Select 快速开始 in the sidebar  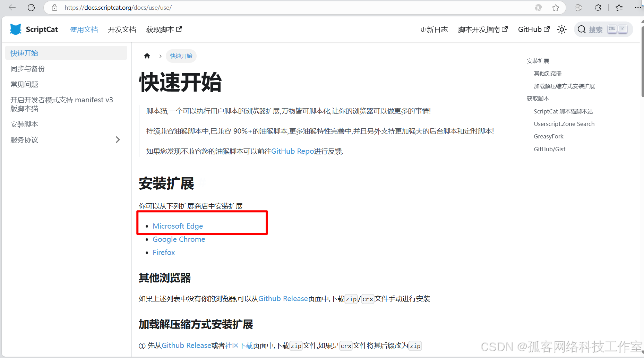click(66, 53)
